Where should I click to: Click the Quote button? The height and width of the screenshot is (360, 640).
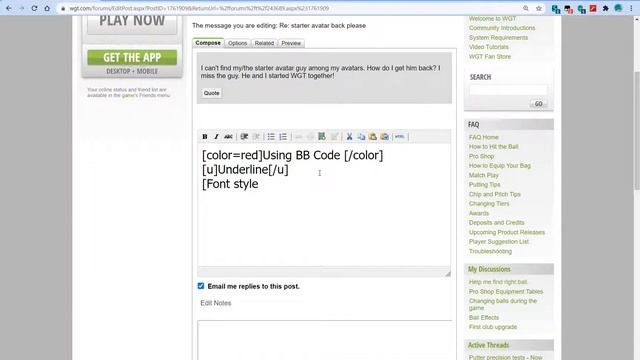point(211,93)
